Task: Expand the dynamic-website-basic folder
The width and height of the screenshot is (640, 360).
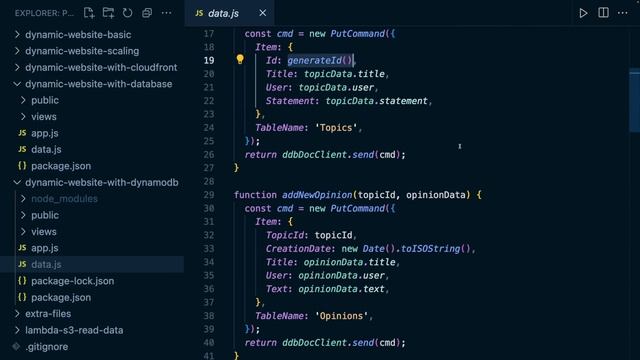Action: point(78,35)
